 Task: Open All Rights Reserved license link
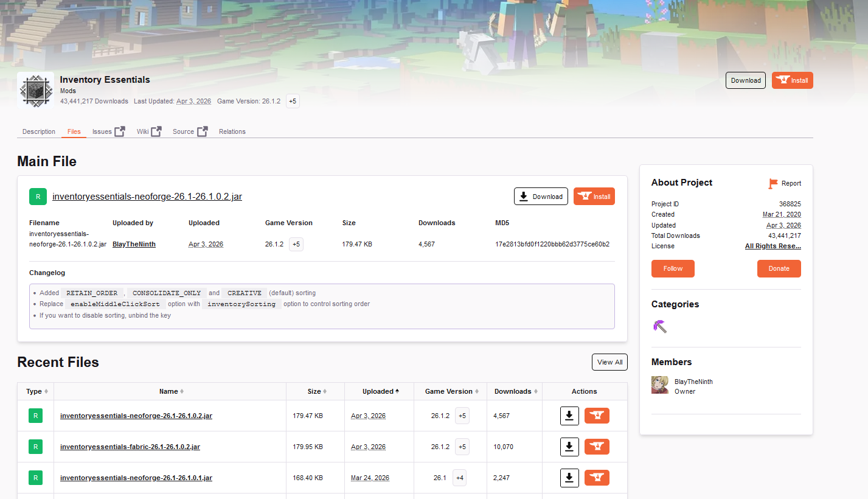pyautogui.click(x=773, y=246)
